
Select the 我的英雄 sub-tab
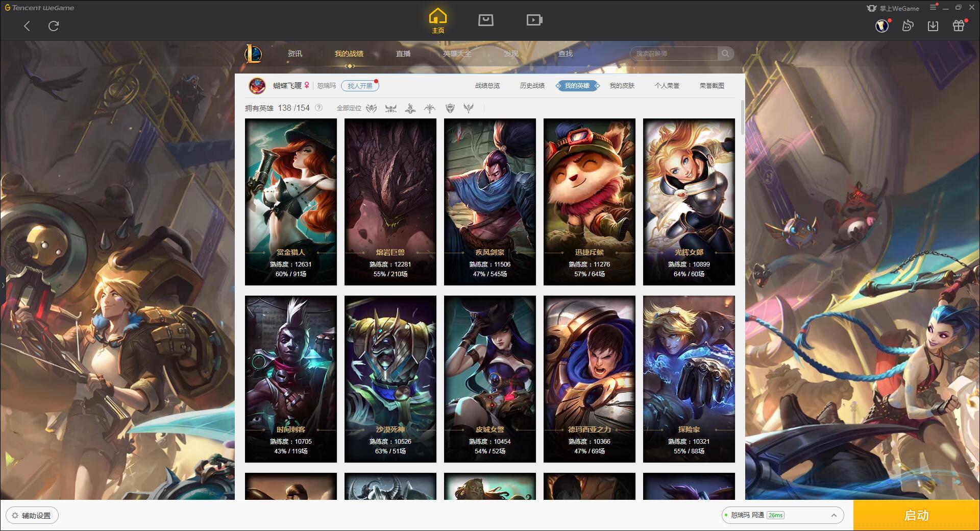[x=577, y=86]
